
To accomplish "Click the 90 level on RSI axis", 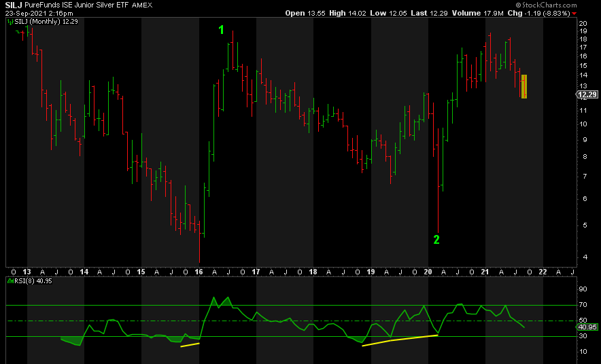I will 583,289.
